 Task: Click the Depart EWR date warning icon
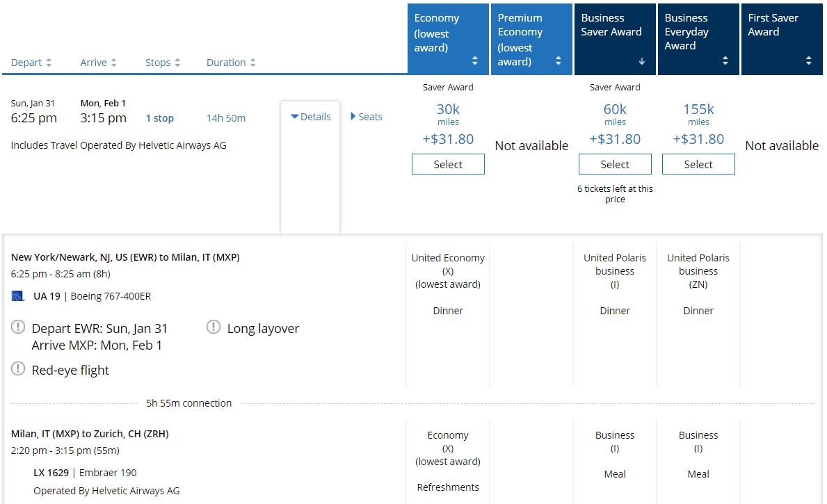click(x=18, y=327)
